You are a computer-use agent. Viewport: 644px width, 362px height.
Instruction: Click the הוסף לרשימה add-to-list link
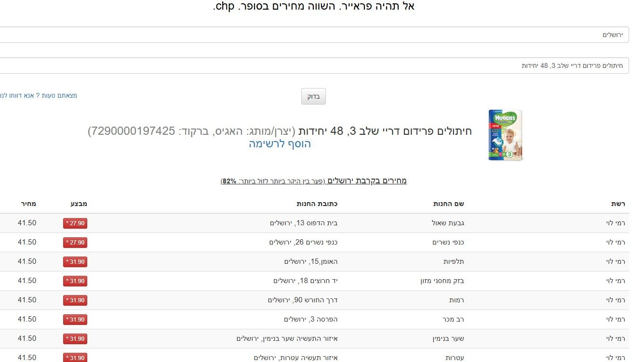pyautogui.click(x=280, y=144)
